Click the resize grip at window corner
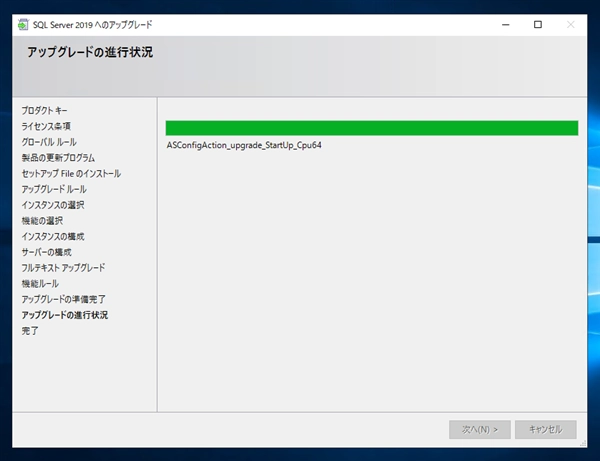 pyautogui.click(x=583, y=443)
